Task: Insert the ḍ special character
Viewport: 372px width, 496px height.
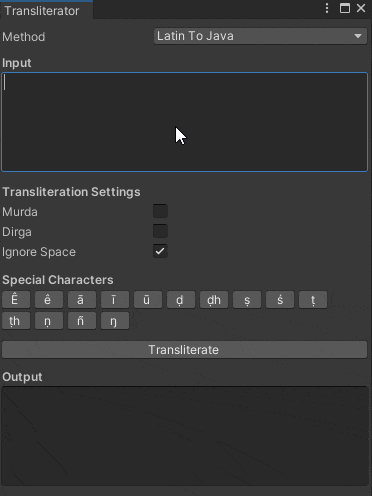Action: 181,300
